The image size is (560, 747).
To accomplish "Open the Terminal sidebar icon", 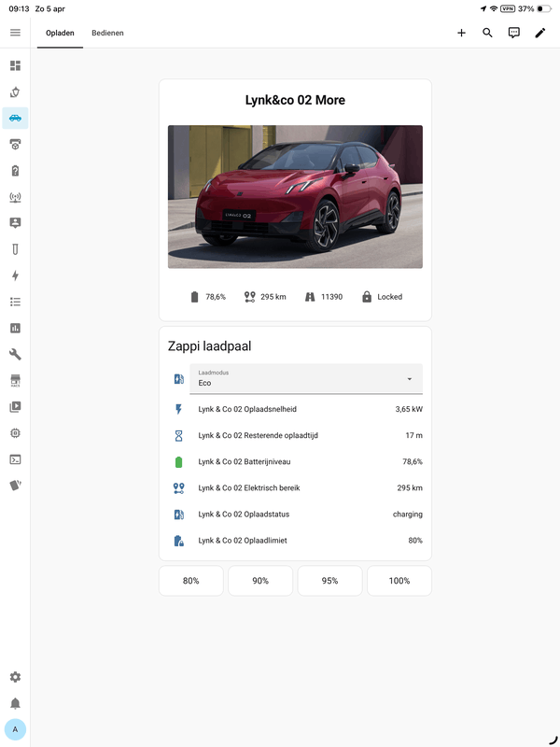I will 15,459.
